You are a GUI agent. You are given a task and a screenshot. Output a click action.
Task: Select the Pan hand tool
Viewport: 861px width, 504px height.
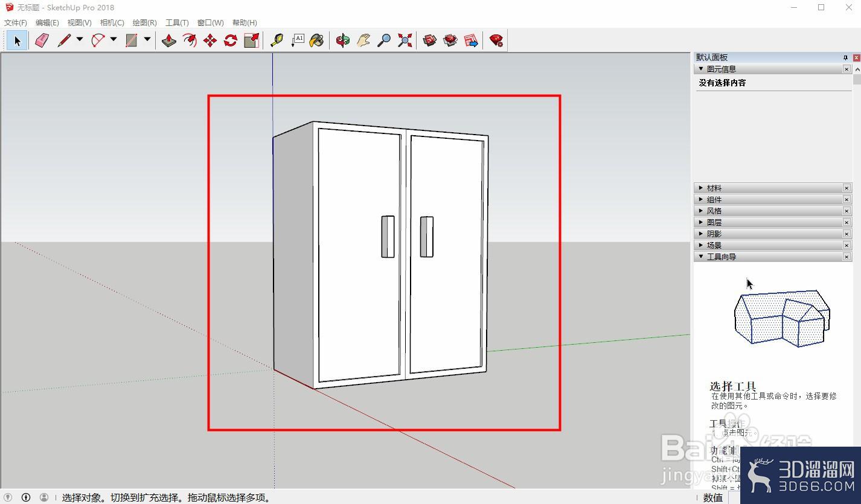tap(363, 40)
